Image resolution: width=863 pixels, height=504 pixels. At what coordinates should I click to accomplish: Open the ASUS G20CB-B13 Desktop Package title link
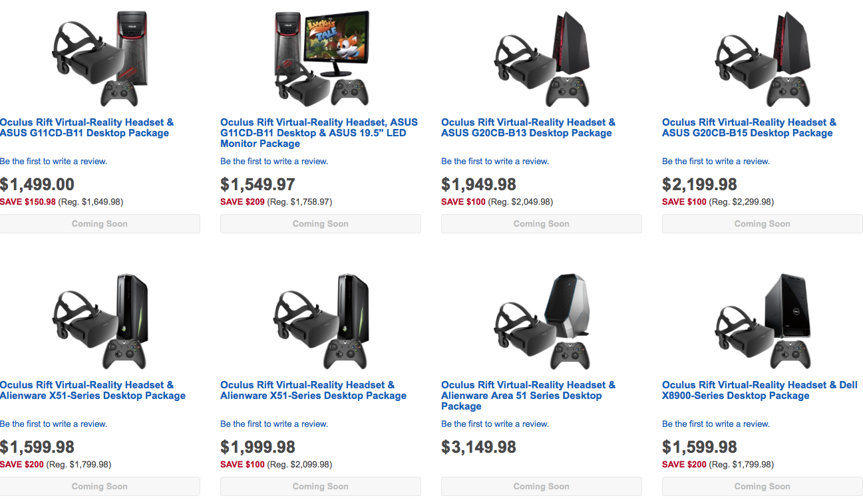click(528, 128)
